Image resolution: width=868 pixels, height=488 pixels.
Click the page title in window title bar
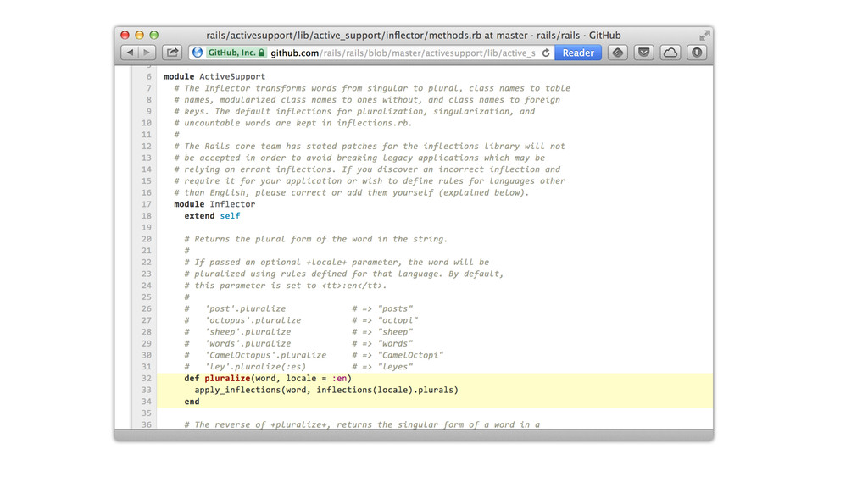point(414,36)
